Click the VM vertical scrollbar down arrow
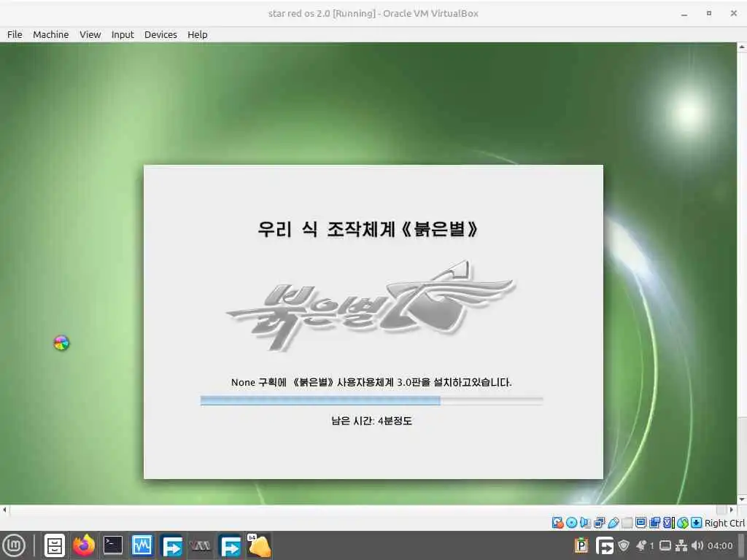747x560 pixels. click(x=742, y=499)
